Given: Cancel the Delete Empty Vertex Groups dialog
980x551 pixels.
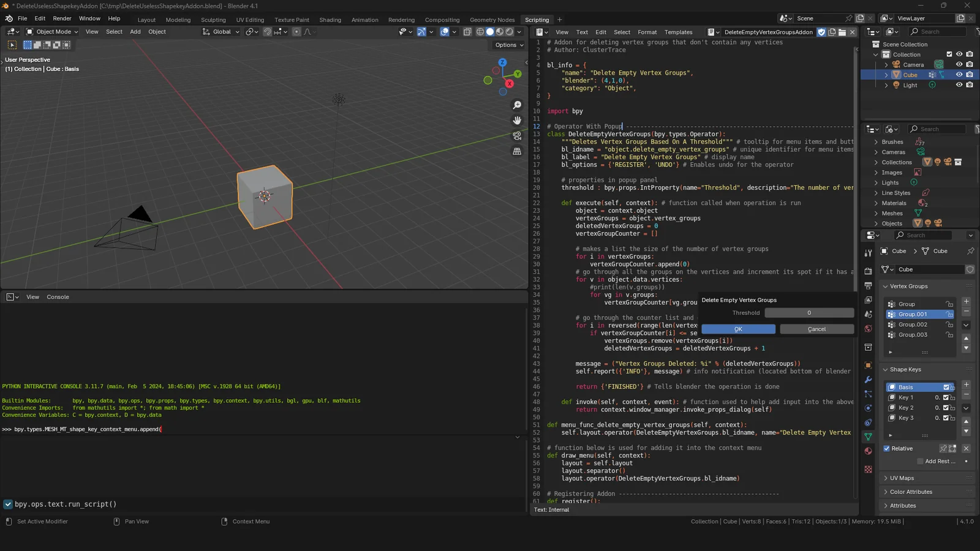Looking at the screenshot, I should click(x=816, y=329).
